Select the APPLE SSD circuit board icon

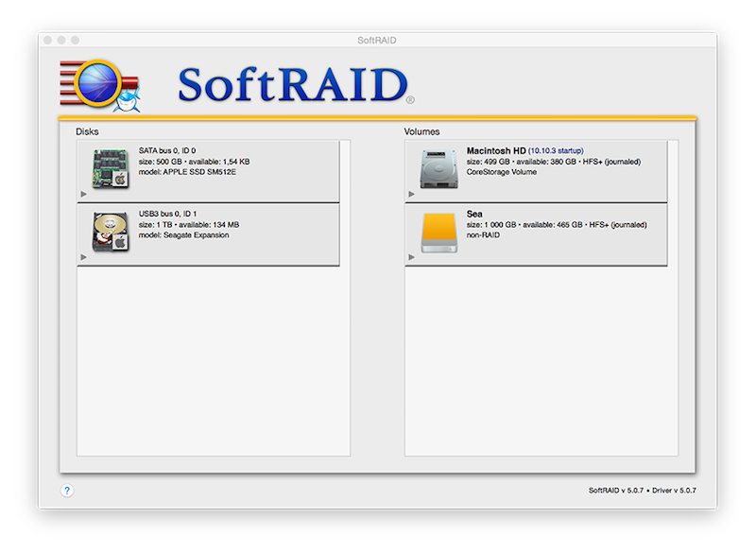pos(110,167)
